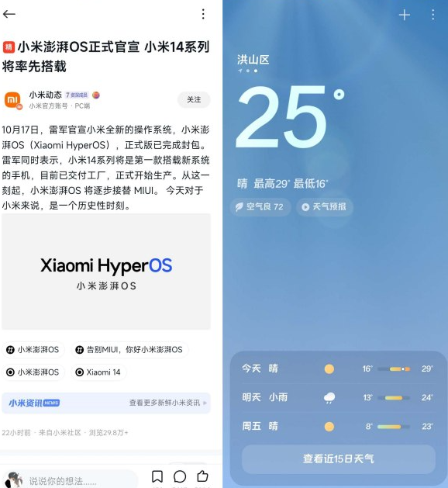Tap the Xiaomi Mi logo avatar

(x=12, y=100)
